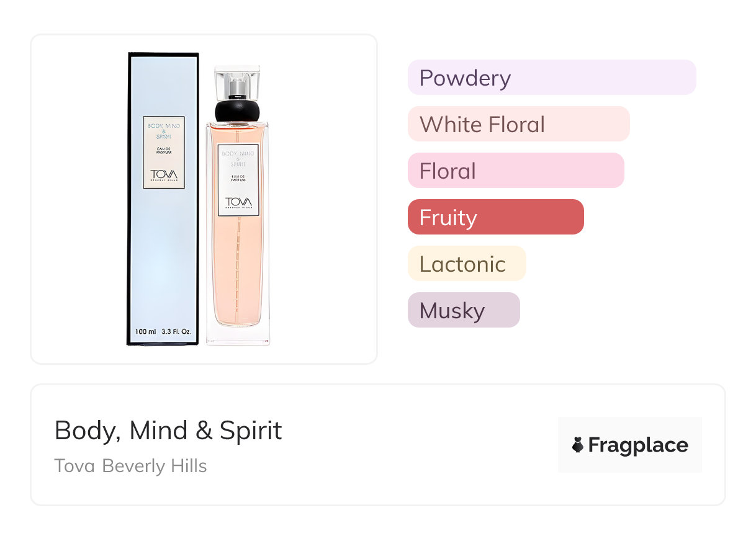
Task: Select the Powdery accord bar
Action: [x=552, y=78]
